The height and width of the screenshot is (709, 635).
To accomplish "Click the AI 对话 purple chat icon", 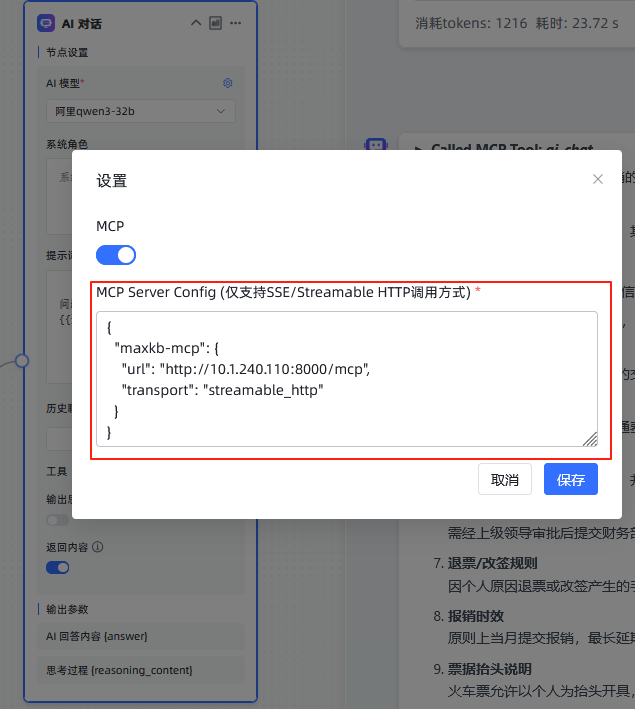I will coord(45,23).
